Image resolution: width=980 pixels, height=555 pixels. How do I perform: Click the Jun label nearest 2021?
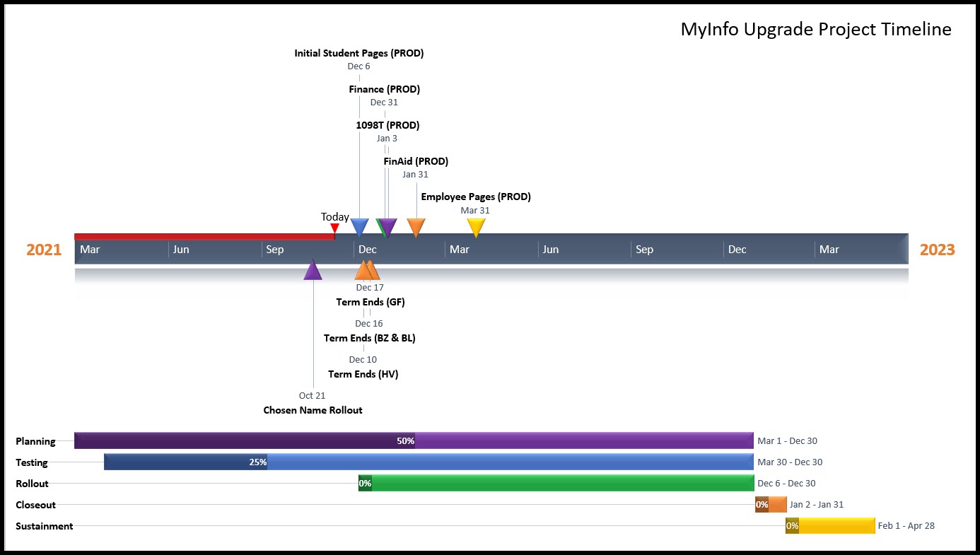click(181, 249)
